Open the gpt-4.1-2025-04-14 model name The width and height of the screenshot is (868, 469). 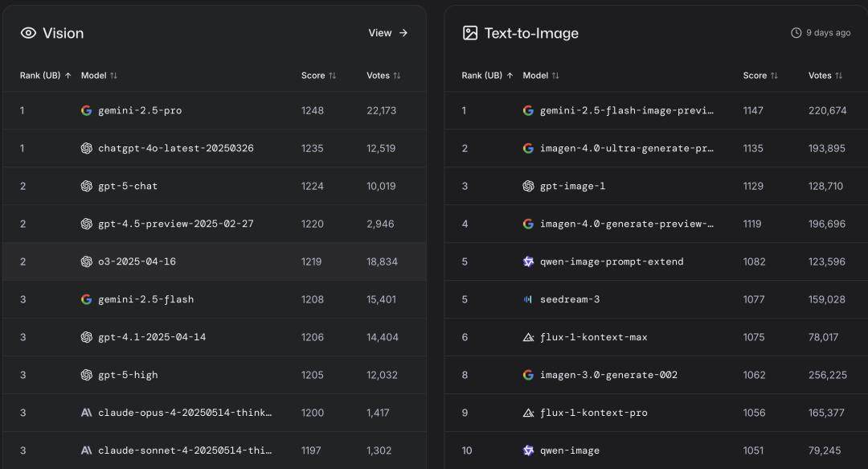pyautogui.click(x=152, y=337)
